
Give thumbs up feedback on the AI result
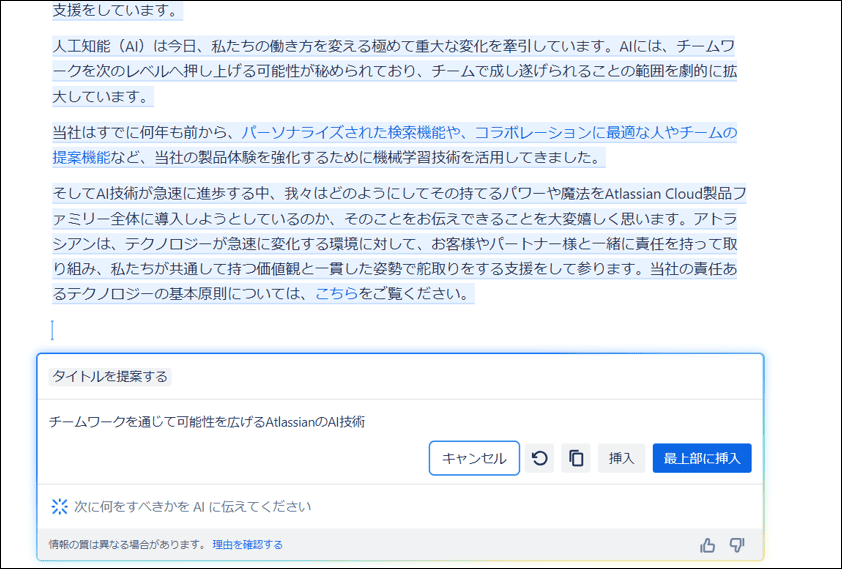pyautogui.click(x=708, y=545)
